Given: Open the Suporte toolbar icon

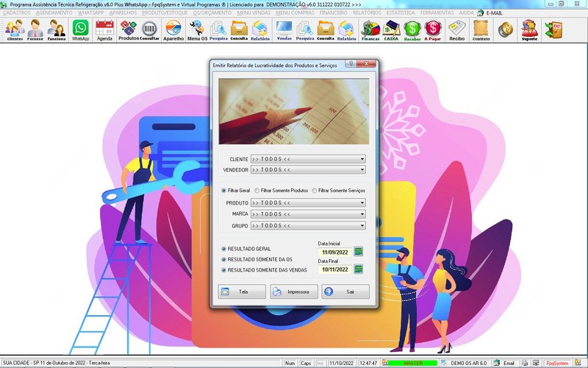Looking at the screenshot, I should point(529,29).
